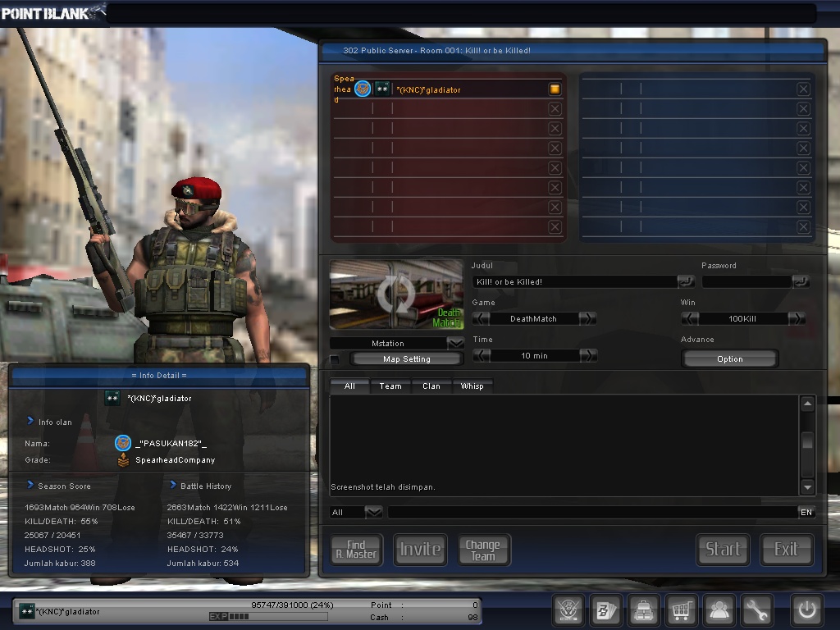Click the orange ready indicator next to gladiator
The height and width of the screenshot is (630, 840).
tap(555, 89)
